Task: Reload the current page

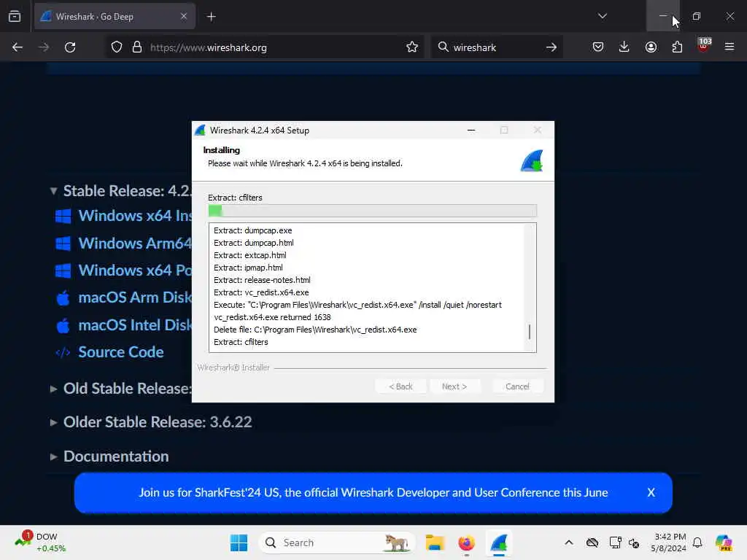Action: tap(70, 47)
